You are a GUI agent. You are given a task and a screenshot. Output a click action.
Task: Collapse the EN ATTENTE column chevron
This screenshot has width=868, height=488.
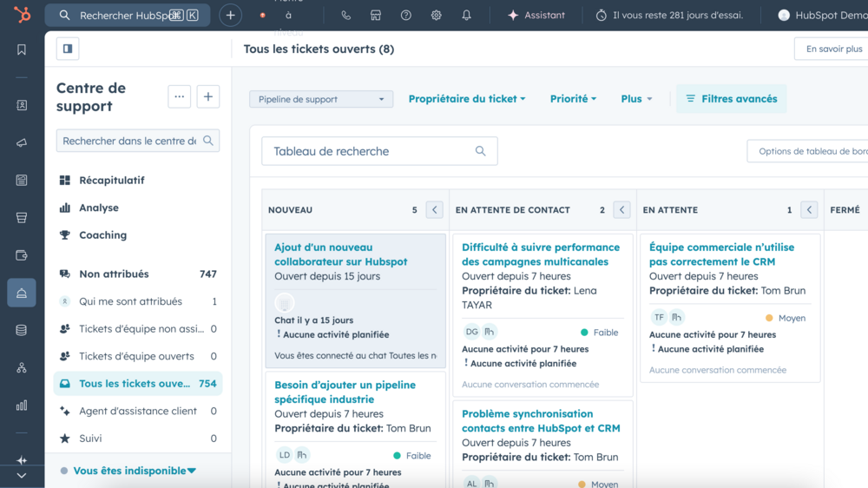coord(809,210)
